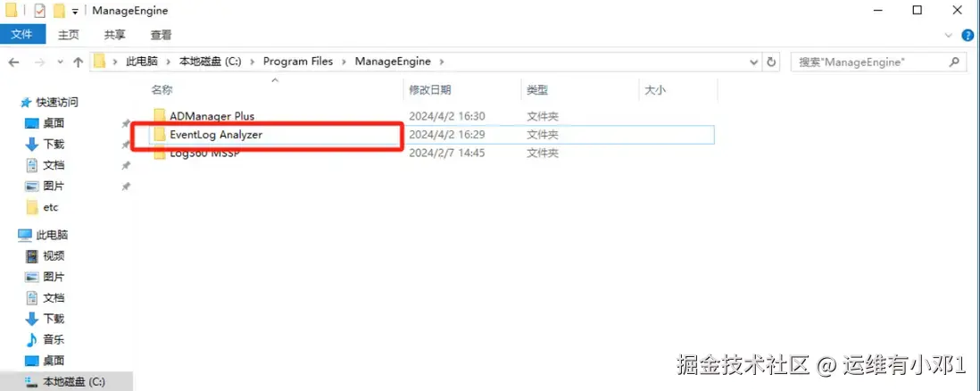Open 图片 under 此电脑
The height and width of the screenshot is (391, 980).
point(54,277)
